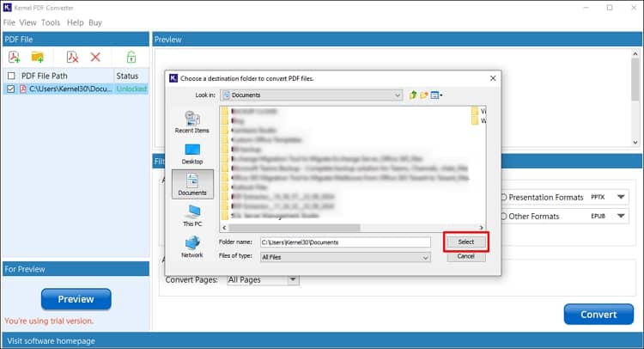Click the Add PDF file icon

point(14,57)
